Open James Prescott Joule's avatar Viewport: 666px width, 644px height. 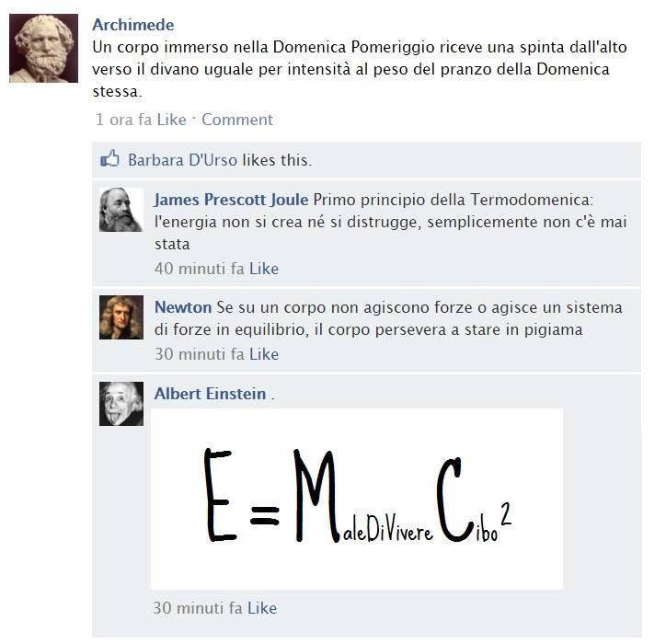point(121,210)
